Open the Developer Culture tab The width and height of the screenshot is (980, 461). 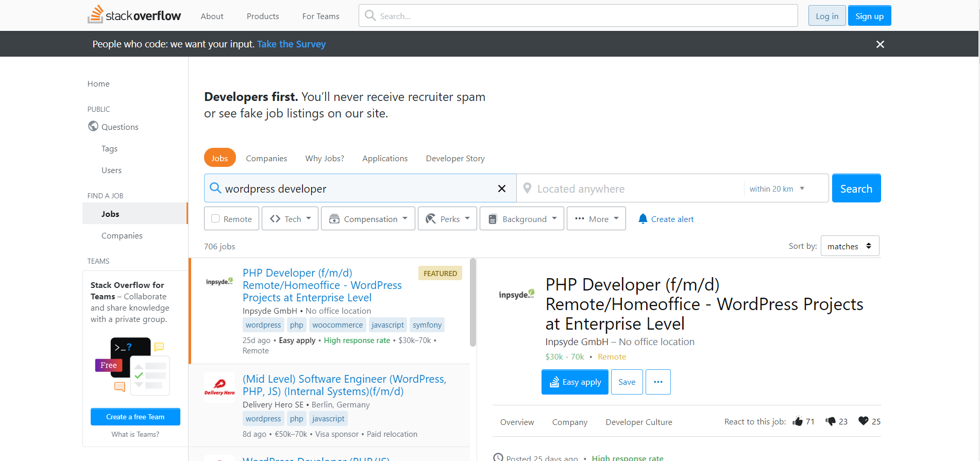tap(638, 422)
